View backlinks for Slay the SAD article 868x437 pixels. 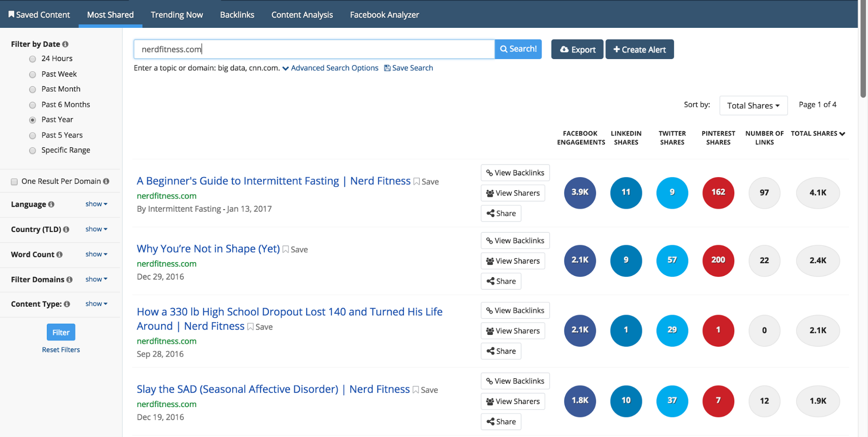click(515, 381)
